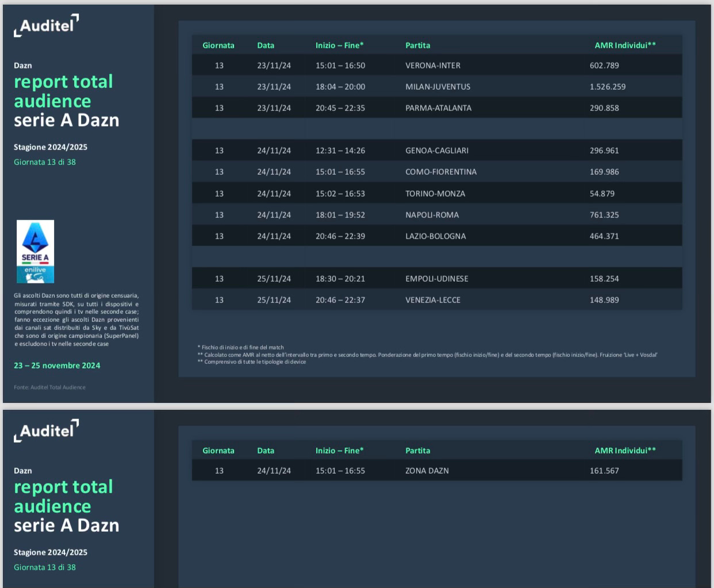
Task: Click the audience value 602.789
Action: pos(604,66)
